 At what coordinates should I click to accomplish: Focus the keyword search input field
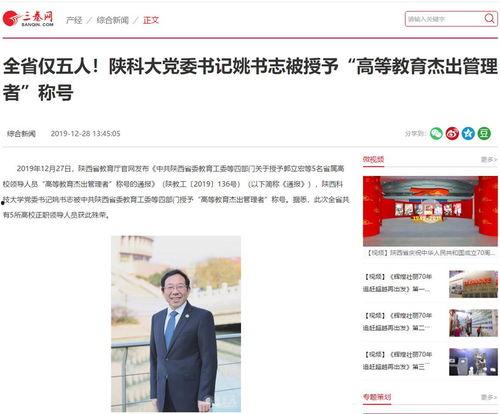(x=444, y=19)
